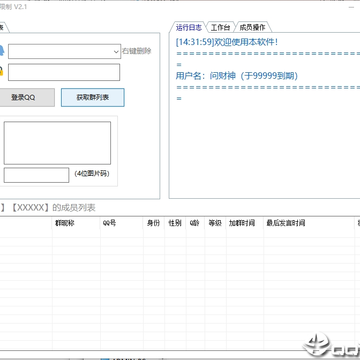Viewport: 360px width, 360px height.
Task: Click the captcha image box
Action: [x=57, y=143]
